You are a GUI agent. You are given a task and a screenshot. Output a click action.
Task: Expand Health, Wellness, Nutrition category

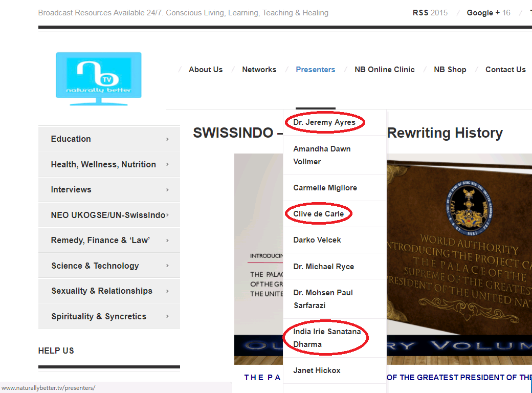(109, 164)
